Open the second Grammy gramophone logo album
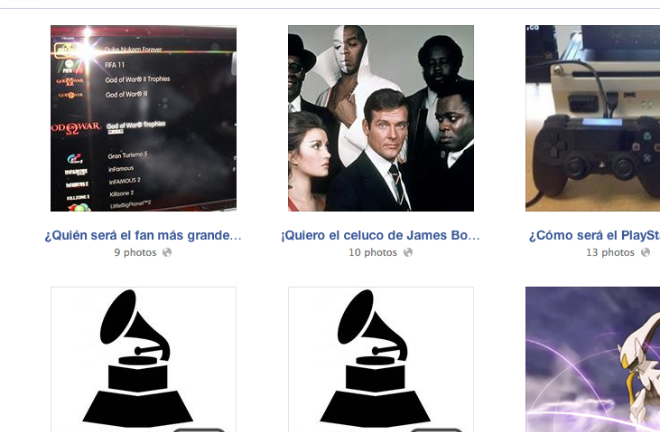The image size is (660, 432). 381,360
